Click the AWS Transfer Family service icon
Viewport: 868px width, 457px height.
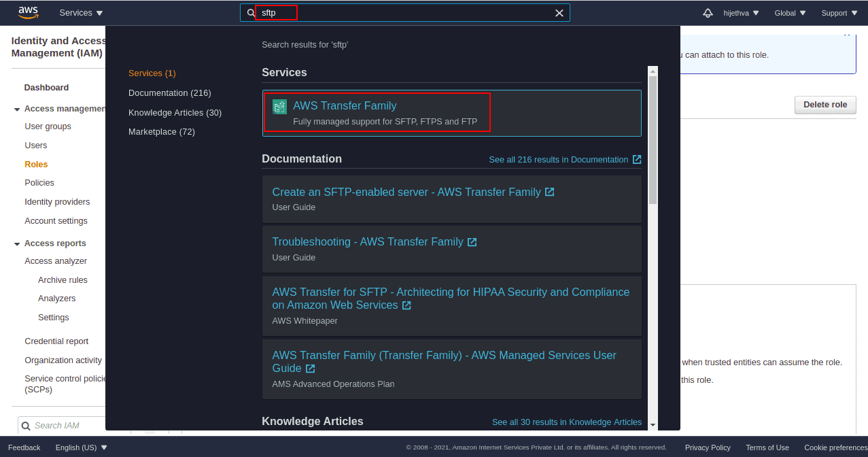pos(279,106)
